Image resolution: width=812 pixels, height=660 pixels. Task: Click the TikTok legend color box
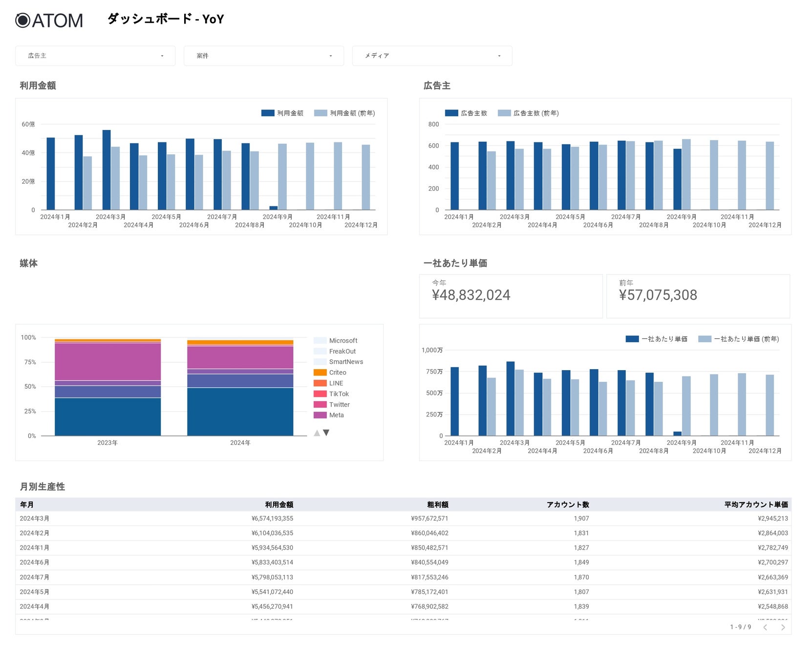coord(320,394)
